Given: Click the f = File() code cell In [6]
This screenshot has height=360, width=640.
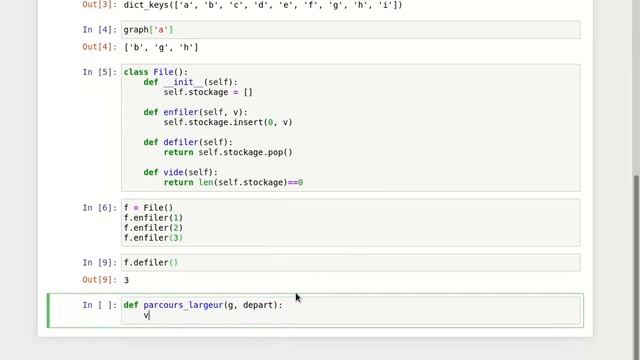Looking at the screenshot, I should [x=350, y=223].
